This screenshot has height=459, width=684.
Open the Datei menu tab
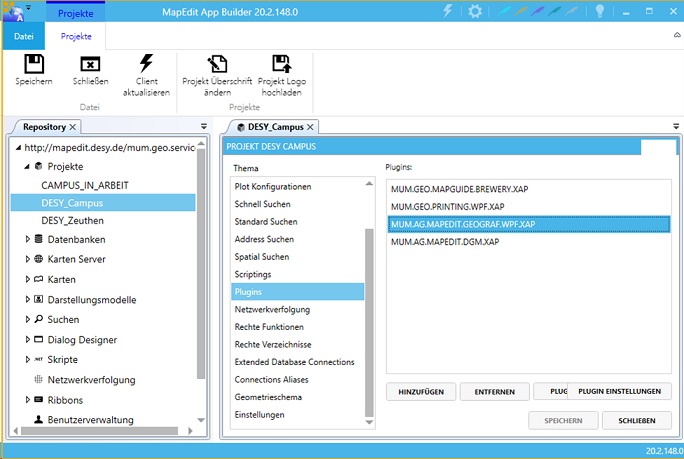pos(22,35)
